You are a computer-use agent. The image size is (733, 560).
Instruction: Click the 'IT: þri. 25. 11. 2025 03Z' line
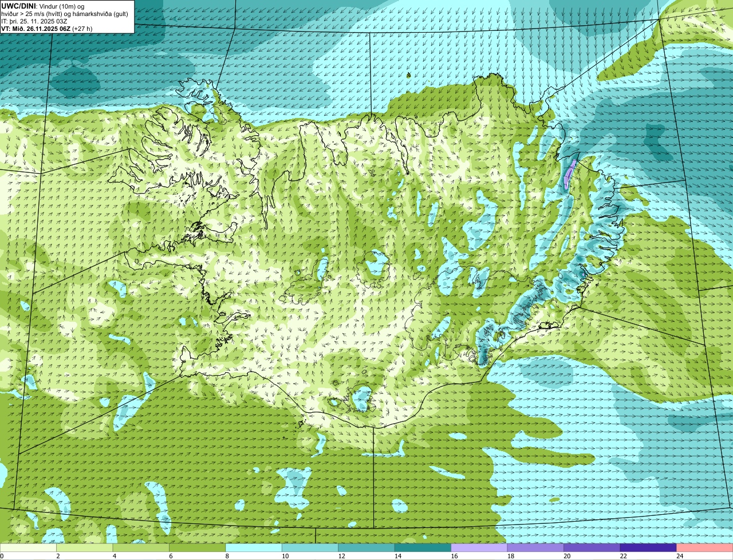[x=34, y=21]
